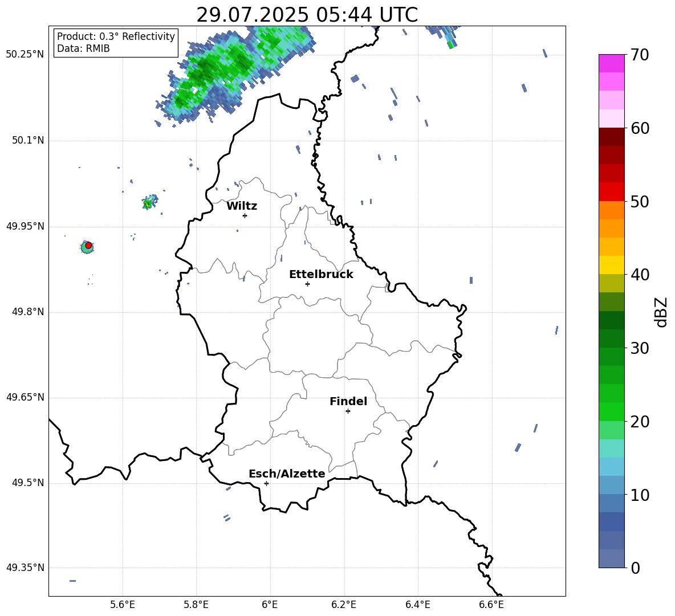Click the 0 value on colorbar

click(635, 568)
